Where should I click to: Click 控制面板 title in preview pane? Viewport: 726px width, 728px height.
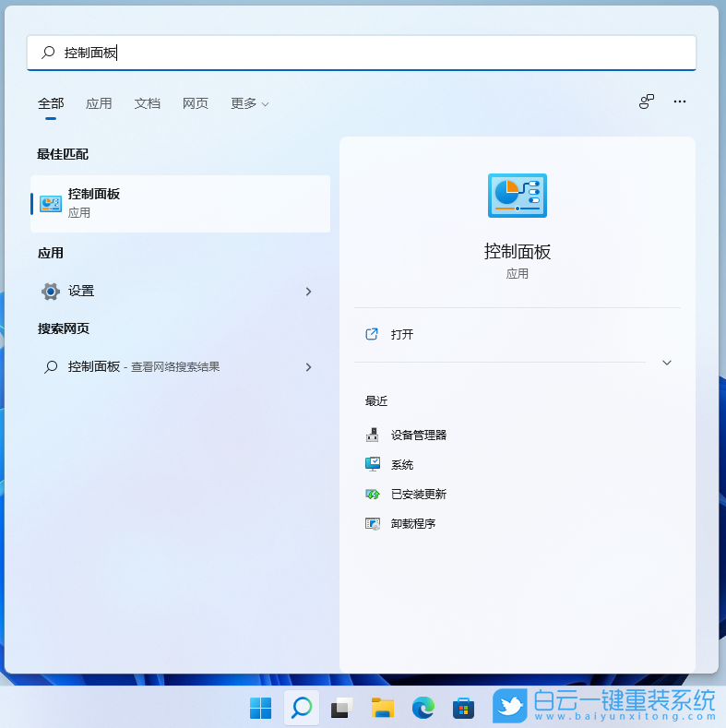point(518,252)
